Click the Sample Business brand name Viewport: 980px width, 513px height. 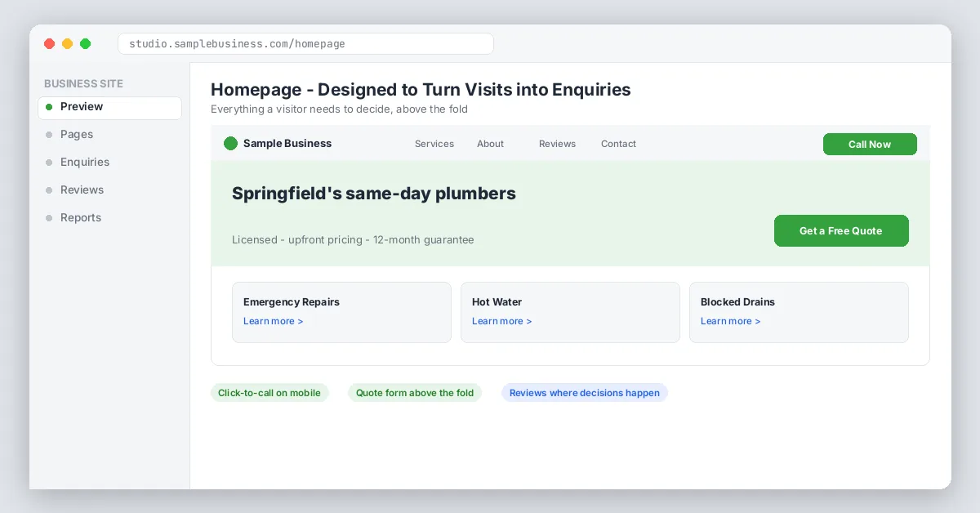click(287, 144)
